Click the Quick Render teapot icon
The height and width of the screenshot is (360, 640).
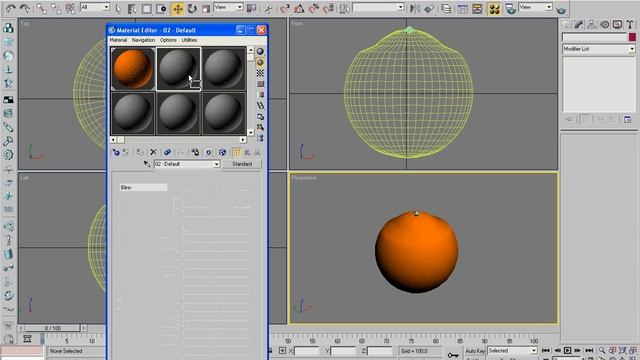click(561, 9)
